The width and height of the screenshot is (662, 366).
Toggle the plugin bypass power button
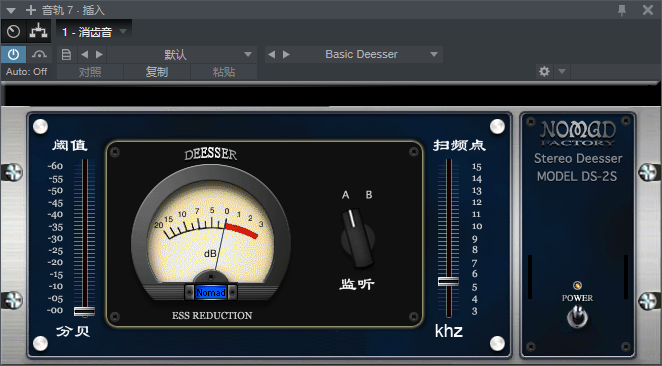14,54
